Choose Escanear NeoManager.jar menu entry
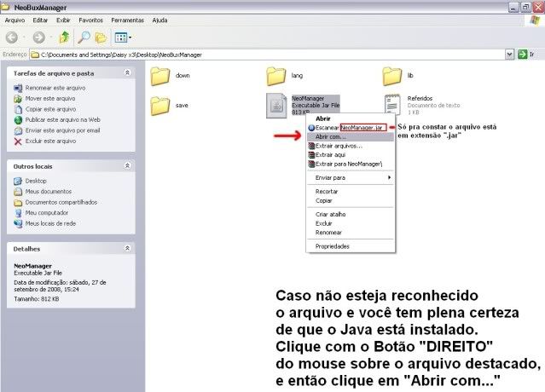The height and width of the screenshot is (392, 545). pyautogui.click(x=351, y=128)
